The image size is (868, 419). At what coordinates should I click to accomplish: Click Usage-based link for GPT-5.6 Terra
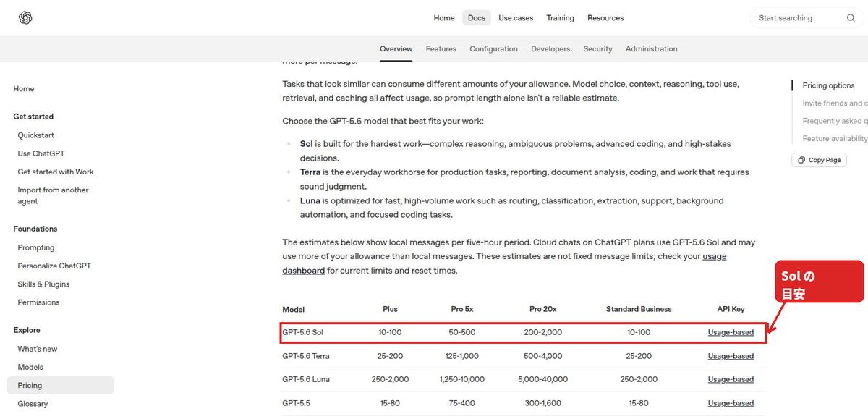pos(731,356)
